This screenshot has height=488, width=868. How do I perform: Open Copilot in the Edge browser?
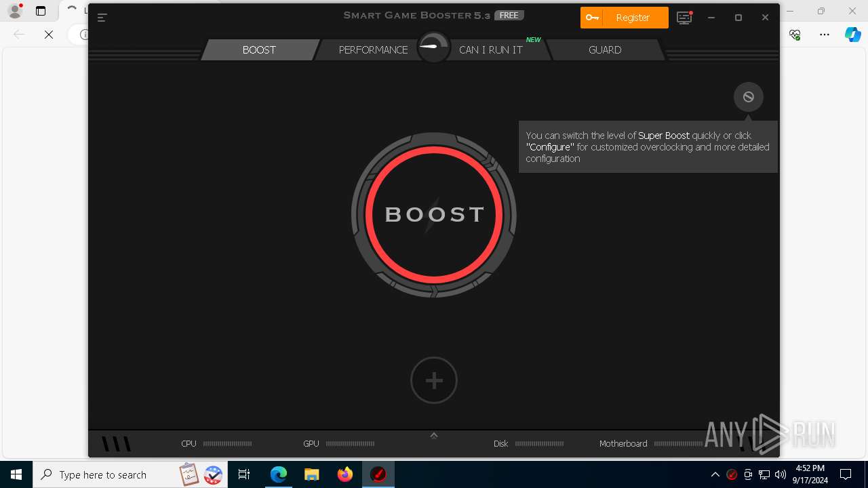pyautogui.click(x=852, y=35)
